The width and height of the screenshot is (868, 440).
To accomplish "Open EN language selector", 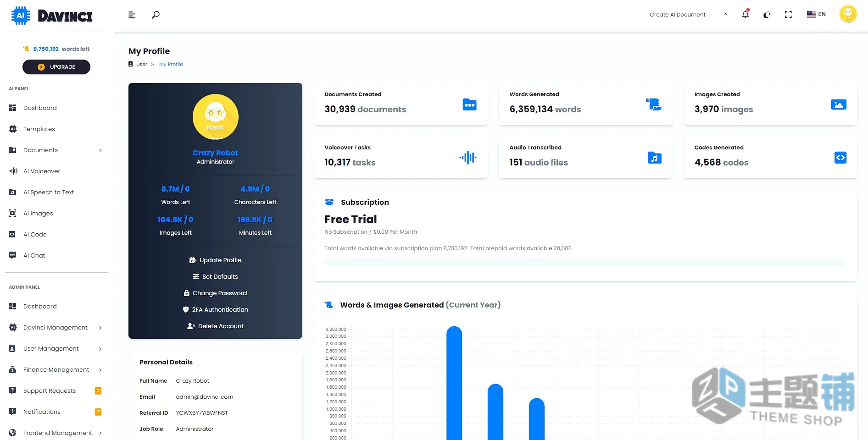I will pos(816,14).
